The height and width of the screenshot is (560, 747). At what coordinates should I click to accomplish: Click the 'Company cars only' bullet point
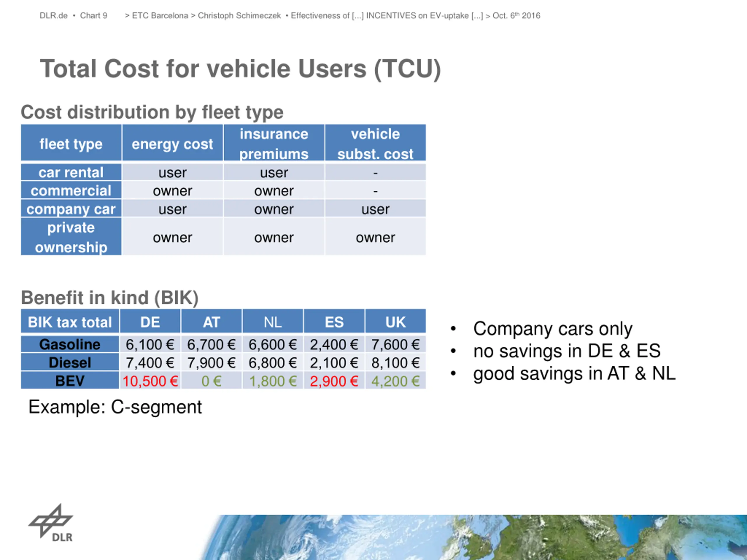(552, 328)
